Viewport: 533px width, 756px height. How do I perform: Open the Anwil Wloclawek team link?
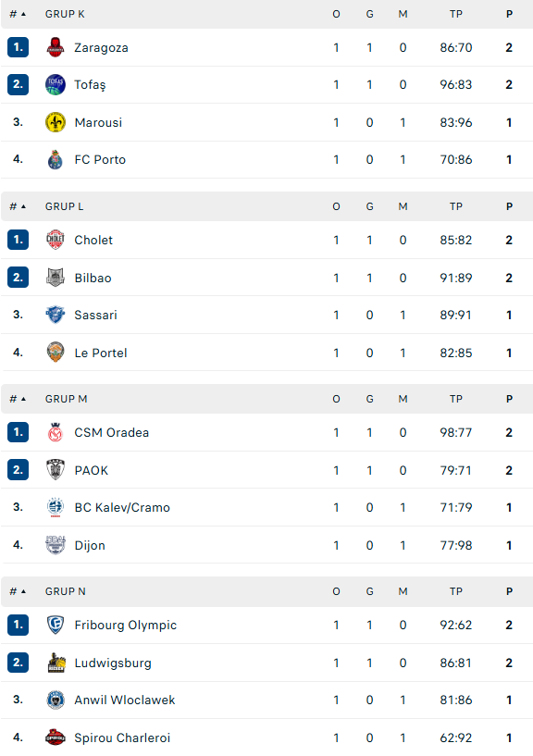click(x=124, y=700)
